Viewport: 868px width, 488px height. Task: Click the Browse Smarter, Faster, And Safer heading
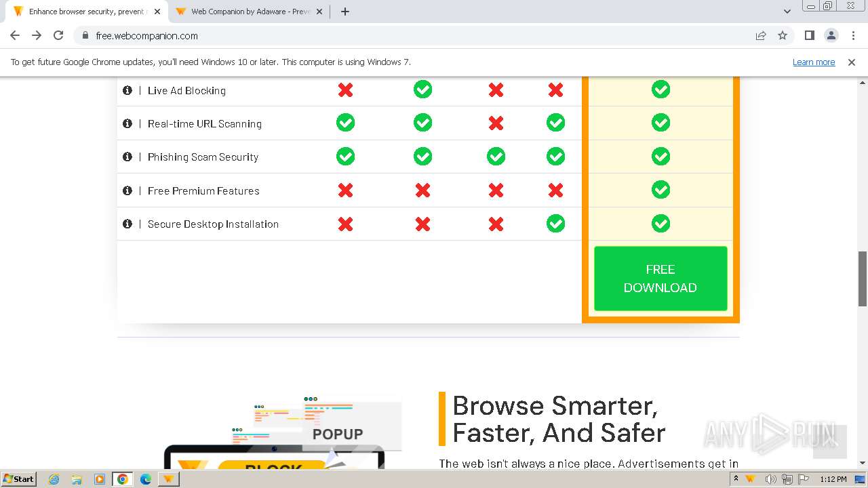[559, 419]
